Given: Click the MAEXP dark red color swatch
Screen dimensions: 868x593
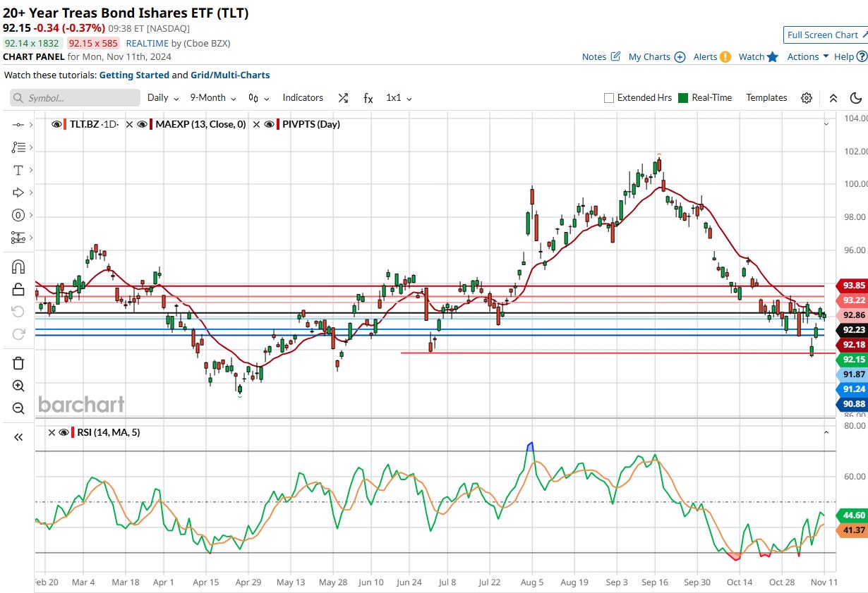Looking at the screenshot, I should coord(152,124).
